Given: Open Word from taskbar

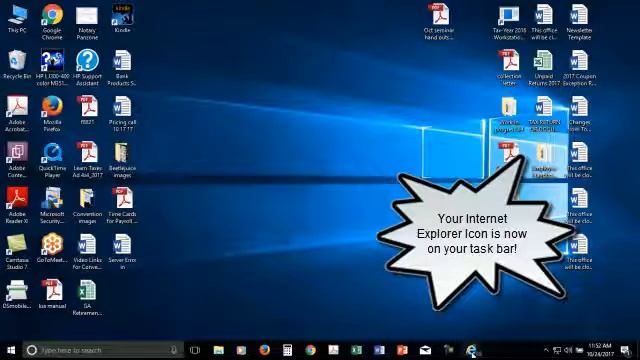Looking at the screenshot, I should pos(379,350).
